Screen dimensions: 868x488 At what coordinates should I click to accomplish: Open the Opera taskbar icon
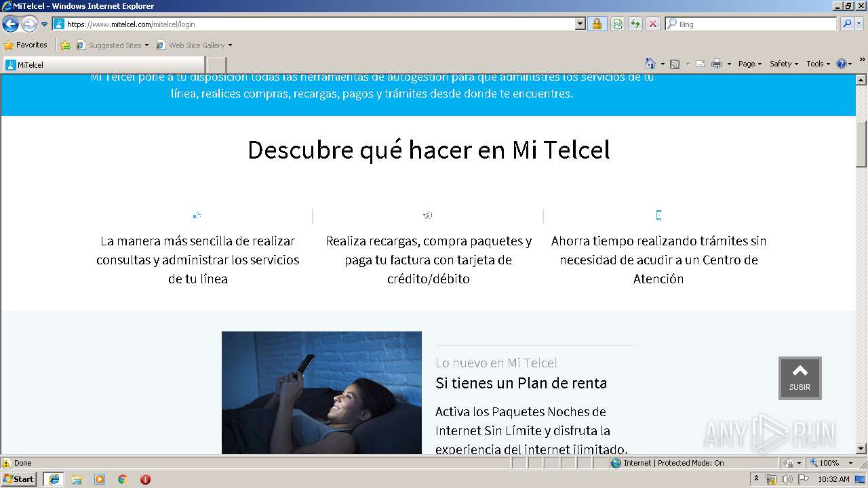pyautogui.click(x=145, y=479)
